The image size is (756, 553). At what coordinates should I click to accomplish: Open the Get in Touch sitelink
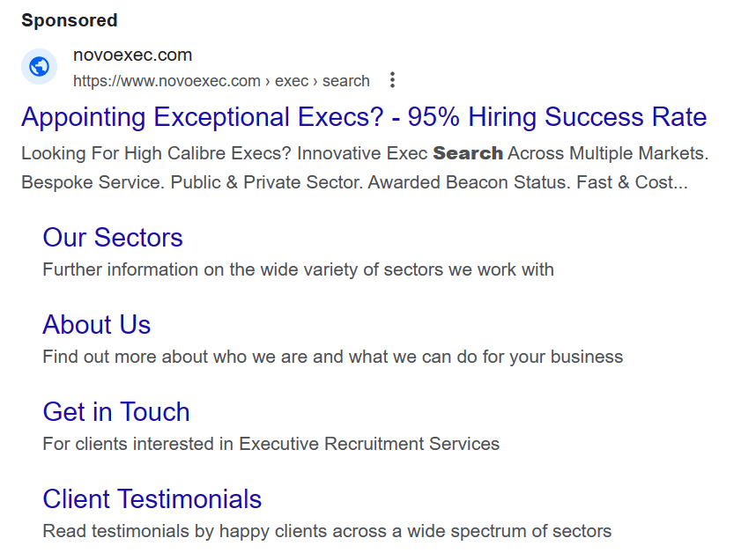[116, 412]
